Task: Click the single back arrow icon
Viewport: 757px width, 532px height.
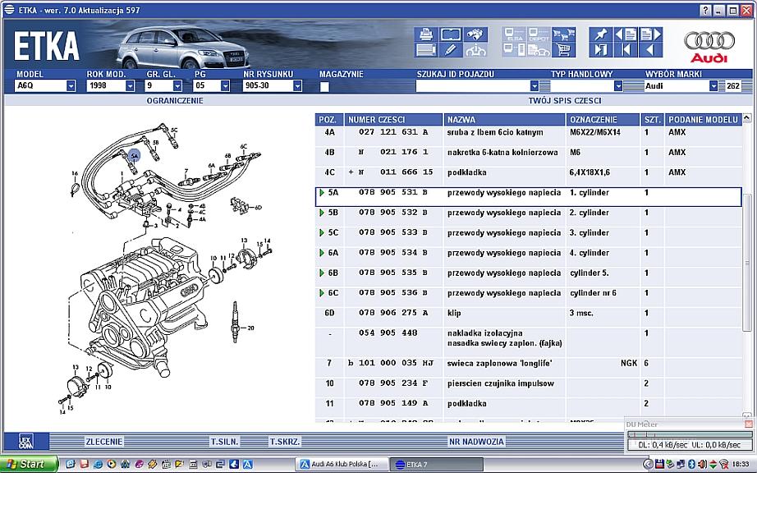Action: coord(651,50)
